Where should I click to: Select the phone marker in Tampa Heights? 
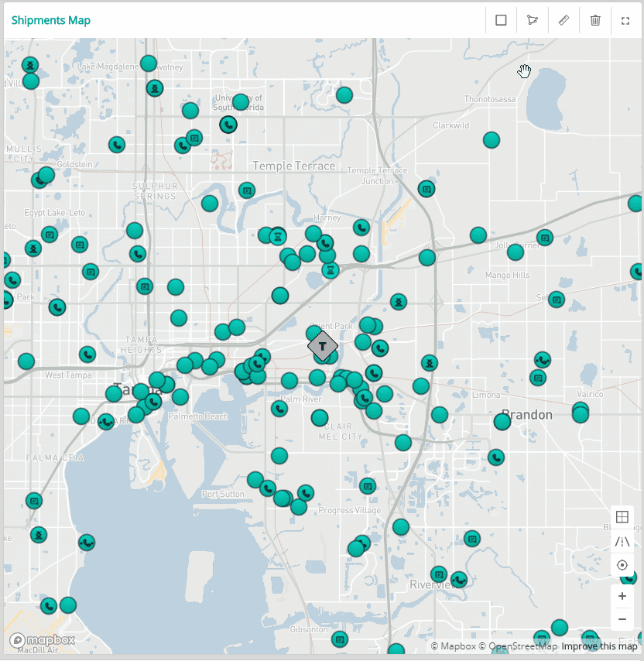coord(87,354)
